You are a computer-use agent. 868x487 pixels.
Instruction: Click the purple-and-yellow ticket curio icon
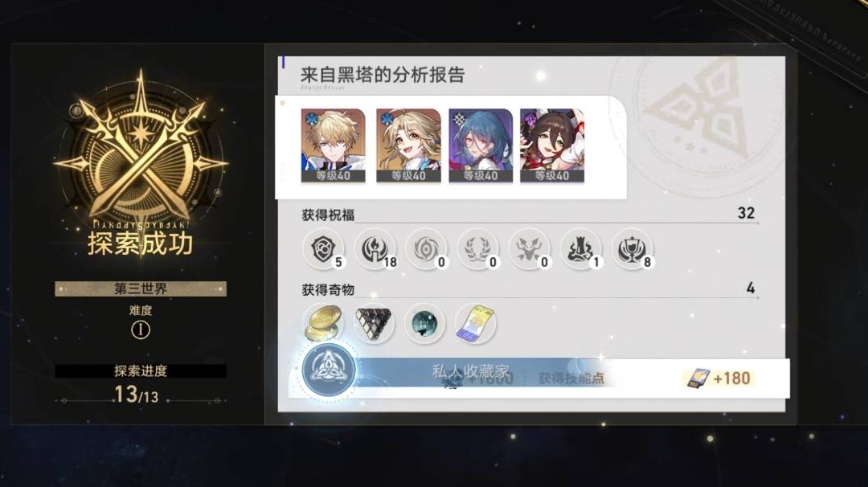click(x=476, y=324)
